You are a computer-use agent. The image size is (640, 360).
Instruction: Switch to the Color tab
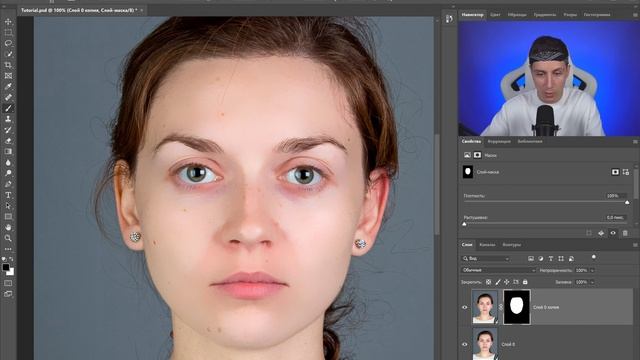[x=495, y=15]
